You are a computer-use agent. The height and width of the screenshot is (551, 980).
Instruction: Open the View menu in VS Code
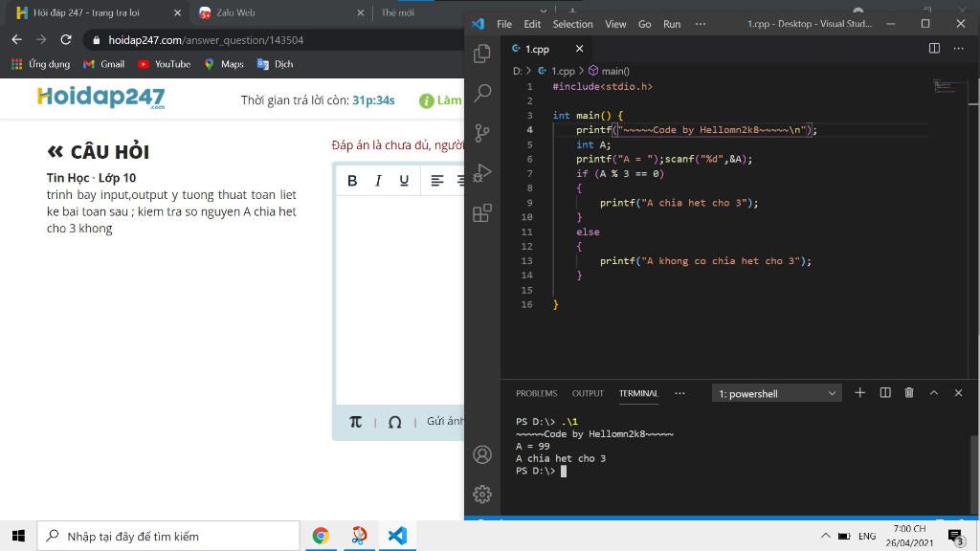[x=615, y=24]
